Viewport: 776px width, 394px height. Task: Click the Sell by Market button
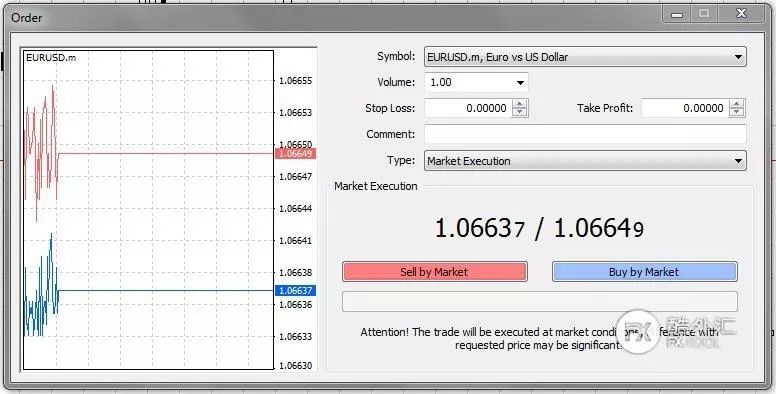tap(435, 272)
